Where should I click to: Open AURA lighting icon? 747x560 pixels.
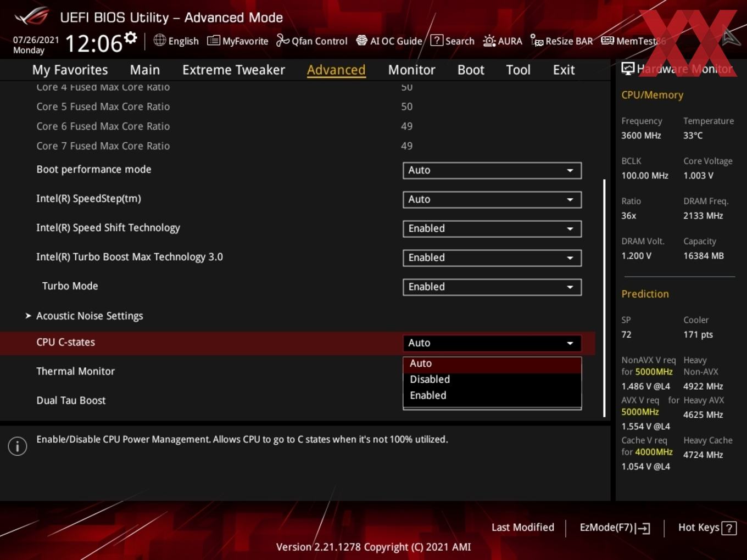click(489, 41)
